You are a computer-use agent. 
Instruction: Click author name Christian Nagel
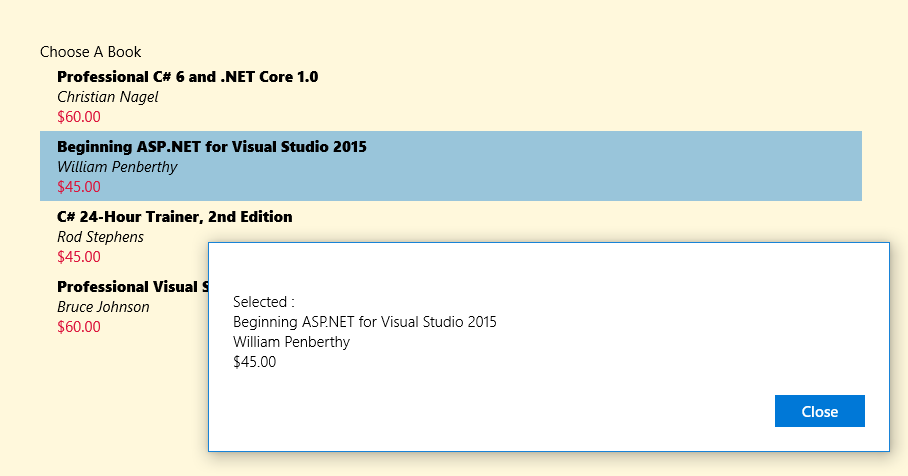tap(107, 97)
